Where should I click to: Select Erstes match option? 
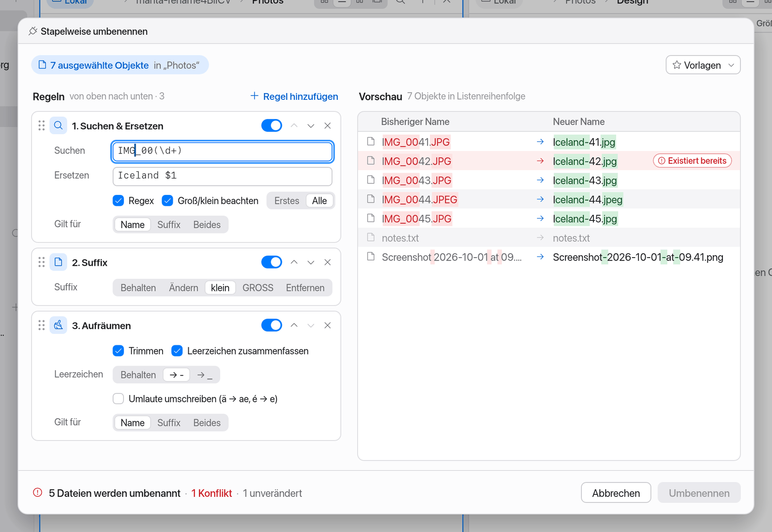[287, 201]
